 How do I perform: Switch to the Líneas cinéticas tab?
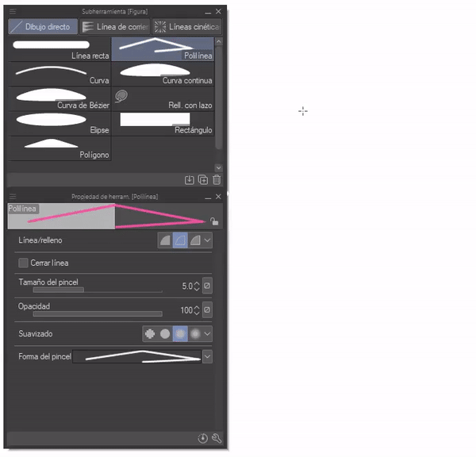click(x=186, y=27)
